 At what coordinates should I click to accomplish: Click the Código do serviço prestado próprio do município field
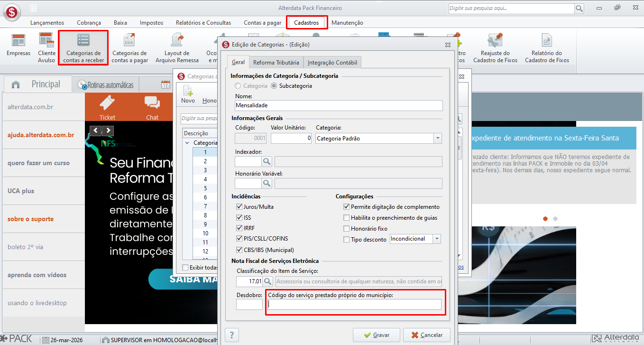[x=355, y=305]
